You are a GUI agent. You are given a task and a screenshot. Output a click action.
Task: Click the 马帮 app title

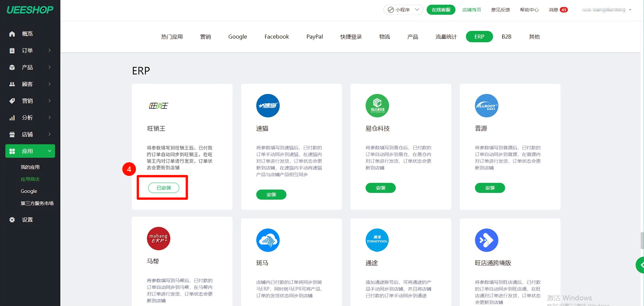click(153, 261)
